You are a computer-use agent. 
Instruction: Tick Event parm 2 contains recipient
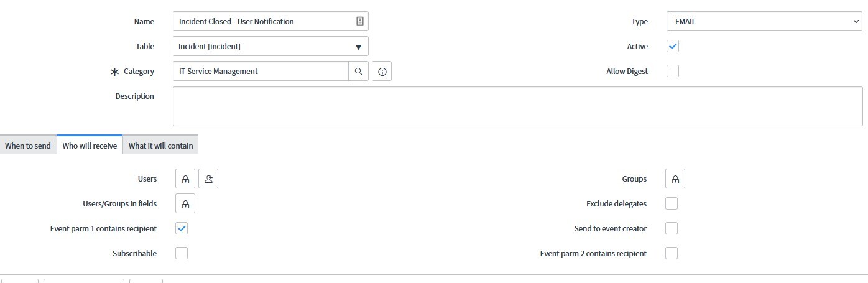[672, 253]
